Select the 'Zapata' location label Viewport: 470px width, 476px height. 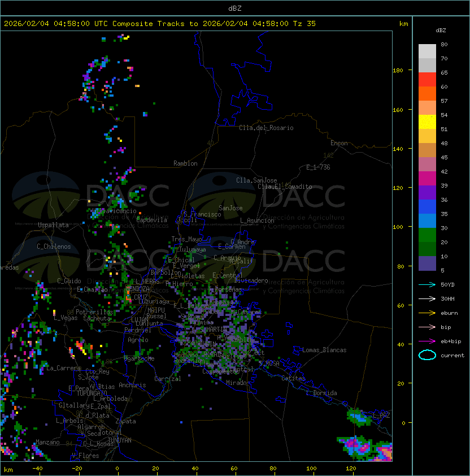pos(125,421)
